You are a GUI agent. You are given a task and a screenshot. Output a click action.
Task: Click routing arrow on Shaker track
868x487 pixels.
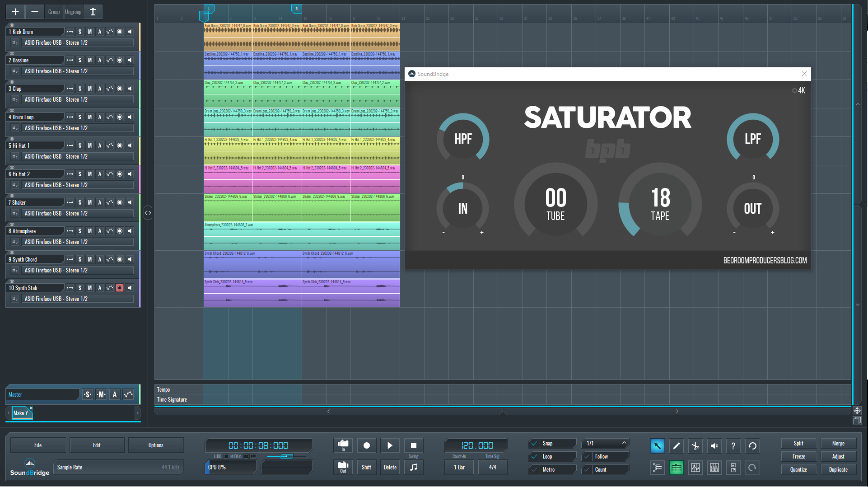tap(70, 202)
